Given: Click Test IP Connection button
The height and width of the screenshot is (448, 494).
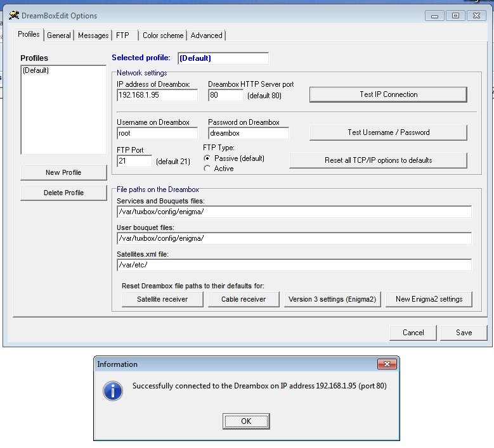Looking at the screenshot, I should pos(388,94).
